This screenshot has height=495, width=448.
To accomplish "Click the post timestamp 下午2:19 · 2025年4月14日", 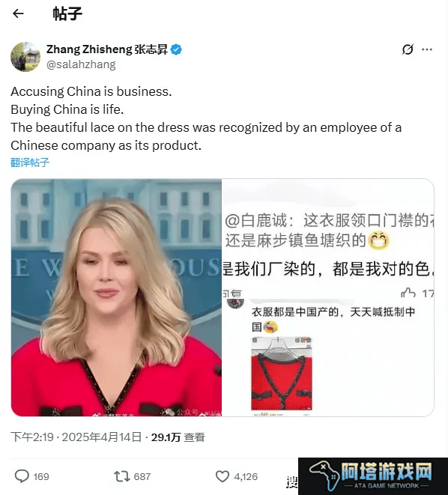I will [76, 437].
